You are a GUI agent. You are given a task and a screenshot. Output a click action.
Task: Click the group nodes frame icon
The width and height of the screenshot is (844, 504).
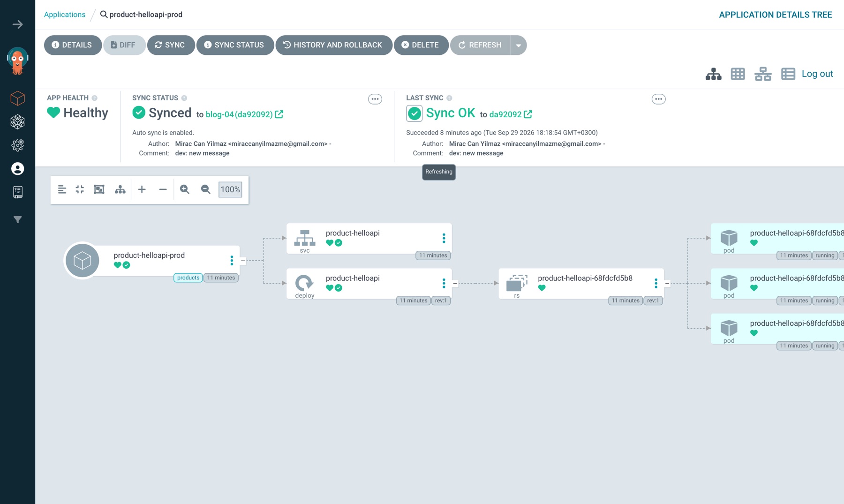(99, 189)
